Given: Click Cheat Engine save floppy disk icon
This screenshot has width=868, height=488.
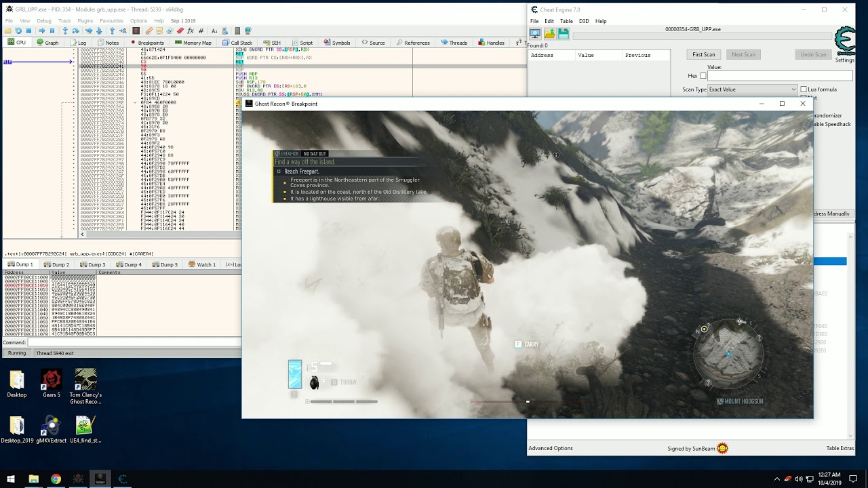Looking at the screenshot, I should click(564, 33).
